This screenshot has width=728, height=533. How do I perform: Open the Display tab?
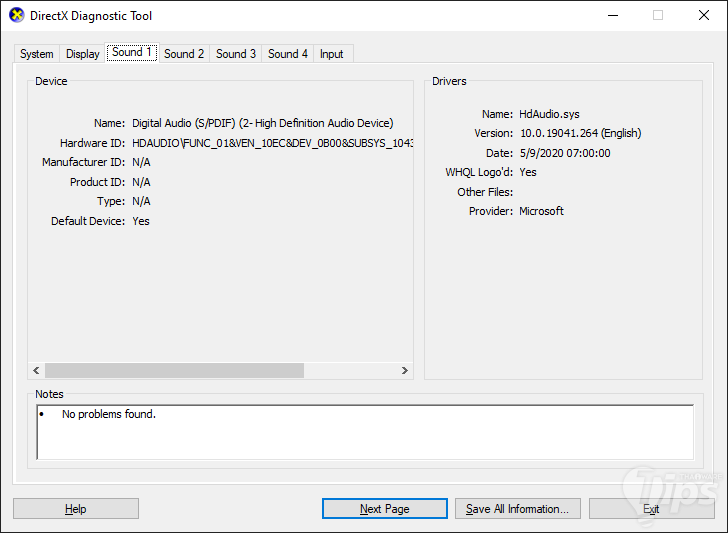coord(82,54)
